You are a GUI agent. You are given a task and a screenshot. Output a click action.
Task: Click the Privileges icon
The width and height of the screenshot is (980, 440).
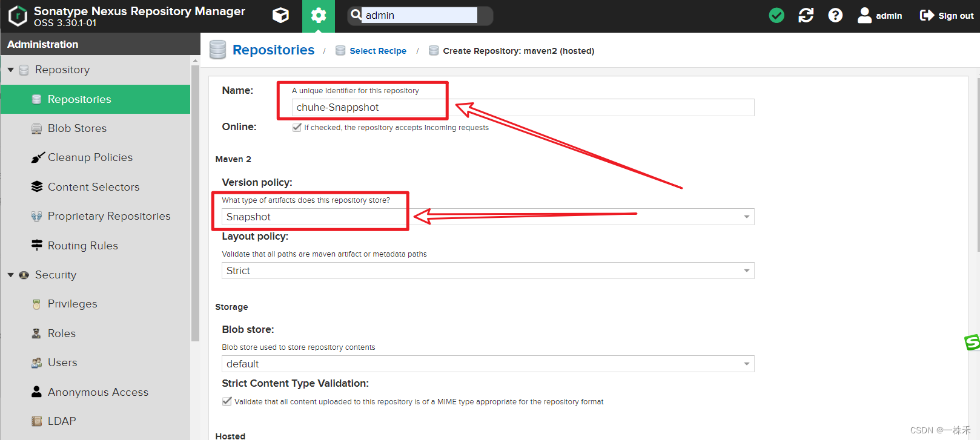[36, 304]
